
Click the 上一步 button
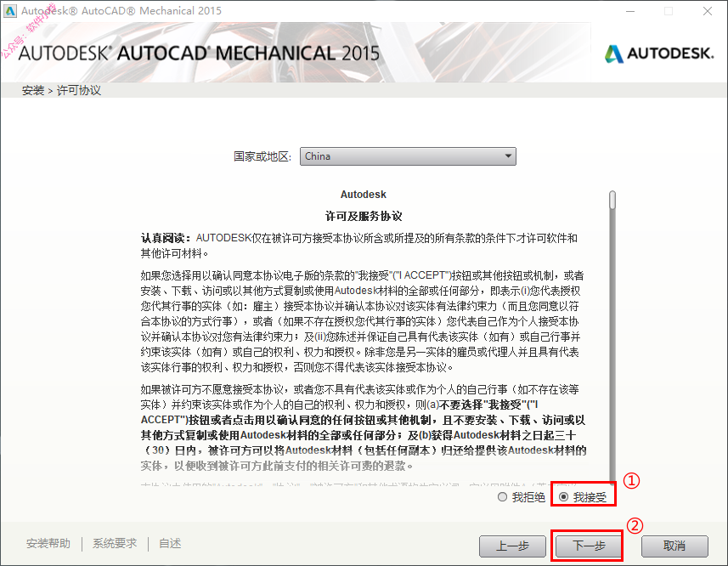512,546
